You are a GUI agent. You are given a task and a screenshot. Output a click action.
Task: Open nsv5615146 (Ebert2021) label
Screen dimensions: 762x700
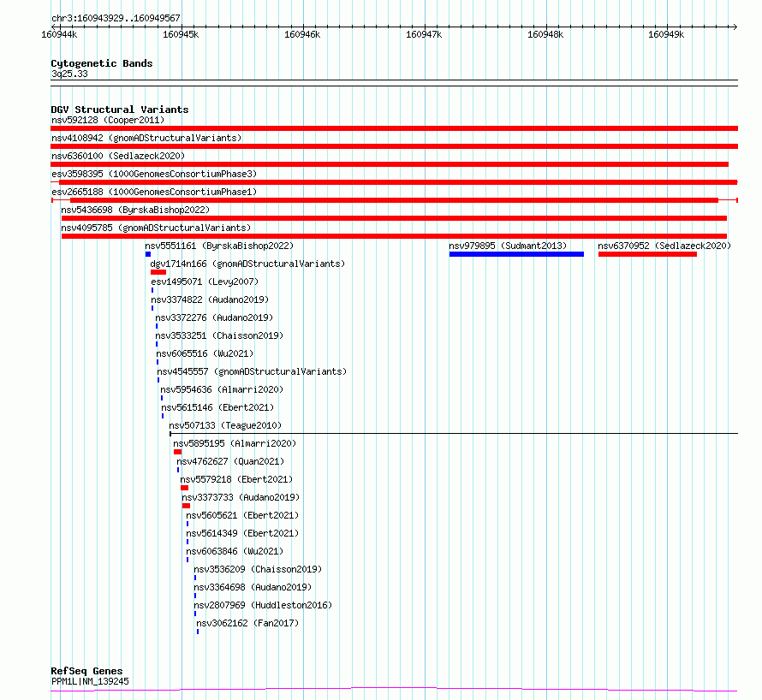[217, 407]
